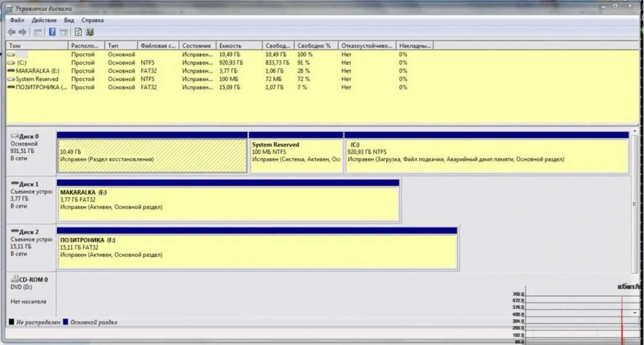Select the 10,49 ГБ recovery partition block
This screenshot has height=345, width=644.
point(152,156)
